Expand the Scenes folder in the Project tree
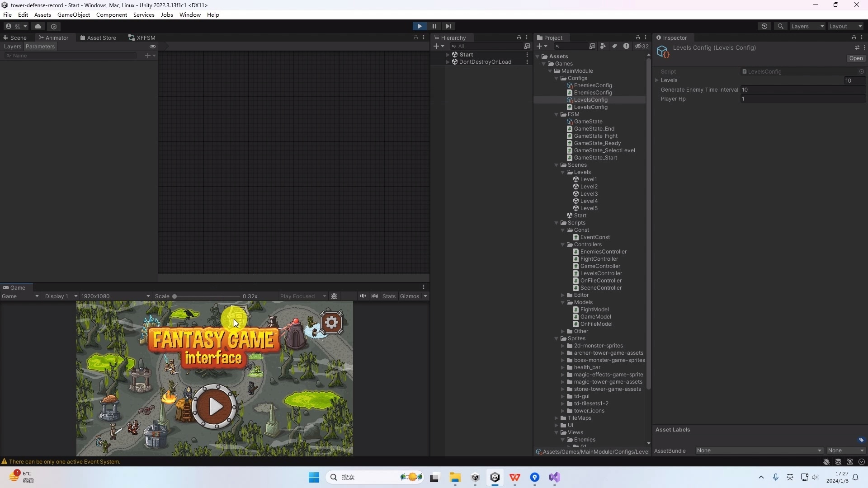 point(557,165)
